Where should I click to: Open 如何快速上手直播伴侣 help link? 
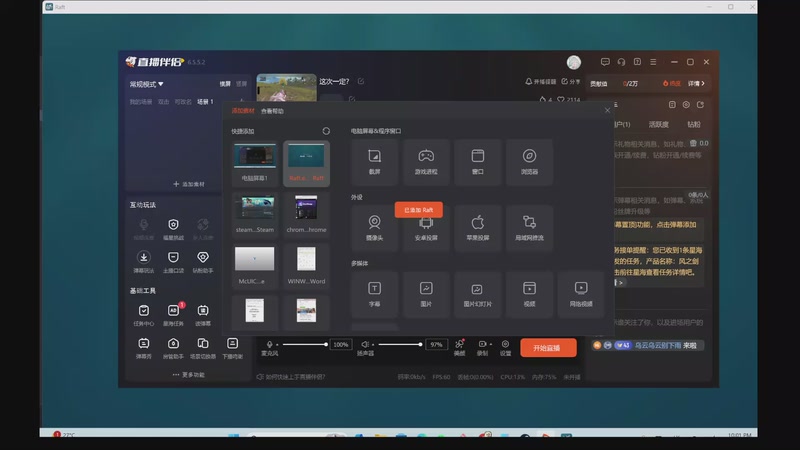click(291, 377)
